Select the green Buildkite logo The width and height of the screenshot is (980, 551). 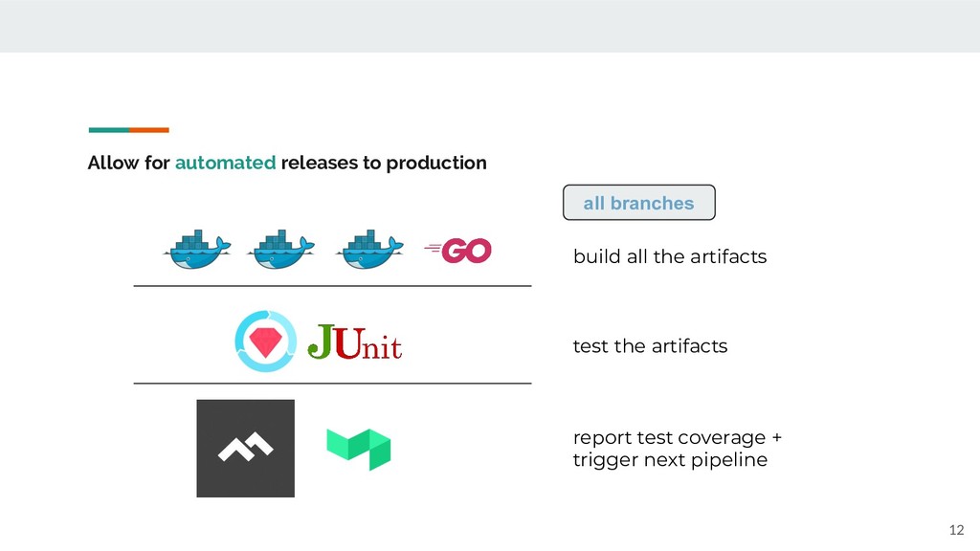tap(359, 450)
